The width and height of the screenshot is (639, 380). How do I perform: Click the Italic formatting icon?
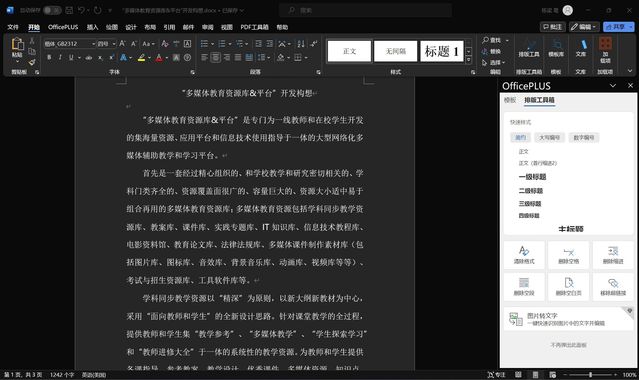60,57
